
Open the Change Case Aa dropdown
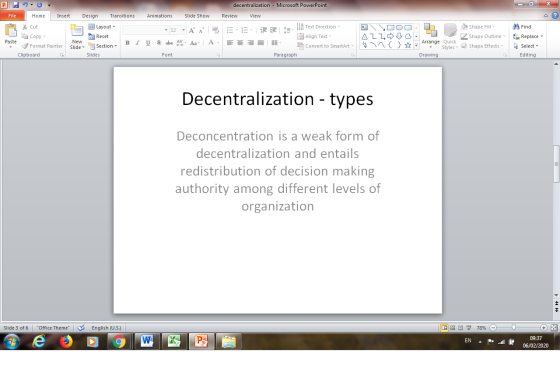pyautogui.click(x=195, y=43)
